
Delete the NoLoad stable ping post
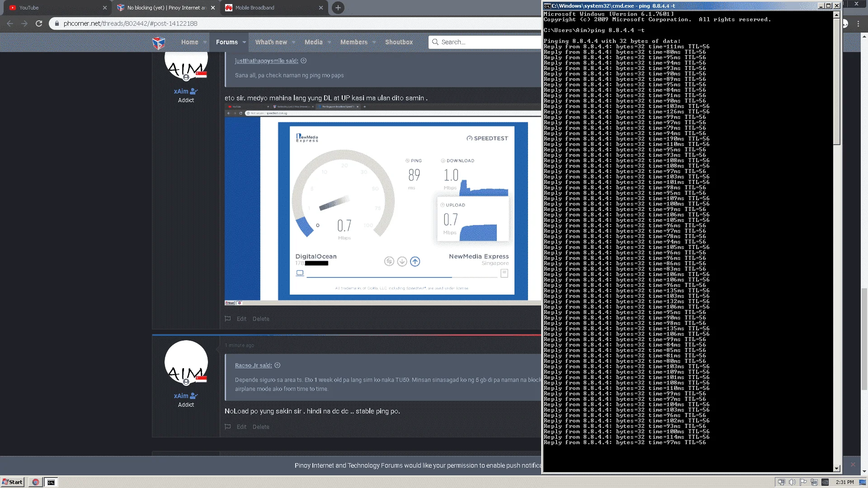[261, 427]
